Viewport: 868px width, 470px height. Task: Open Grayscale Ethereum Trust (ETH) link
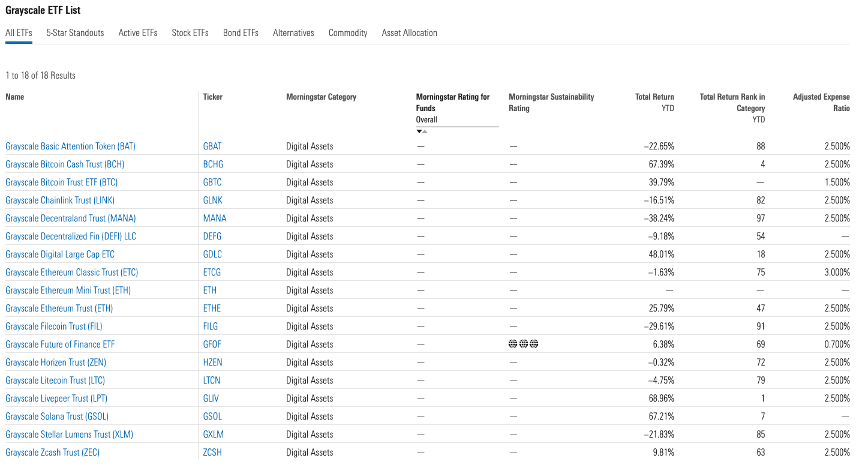(59, 309)
